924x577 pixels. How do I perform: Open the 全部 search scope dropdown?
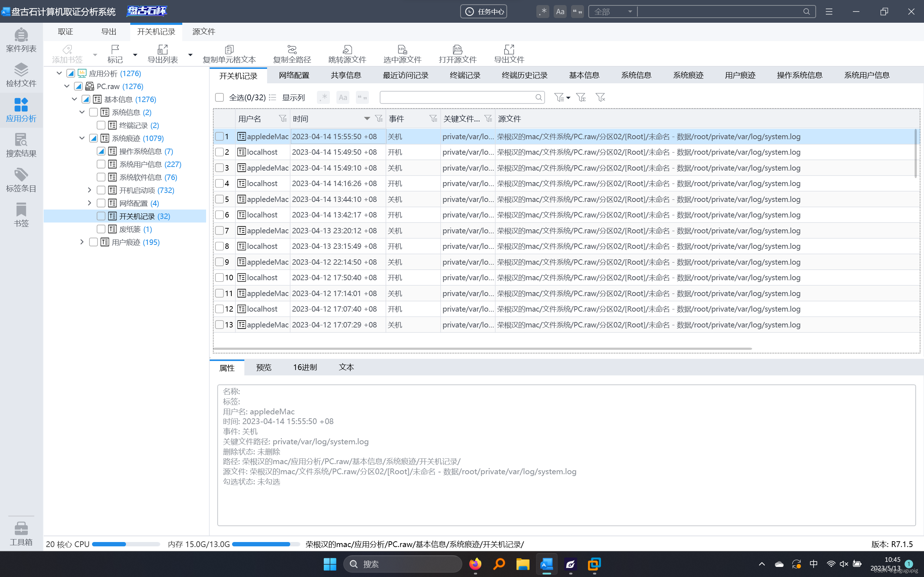pyautogui.click(x=613, y=12)
